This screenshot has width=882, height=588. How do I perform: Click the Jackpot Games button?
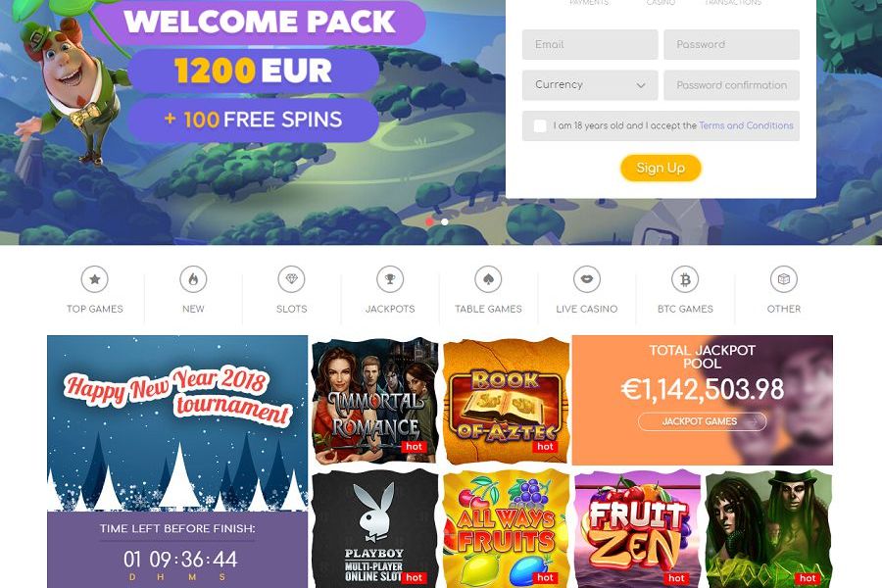click(702, 421)
